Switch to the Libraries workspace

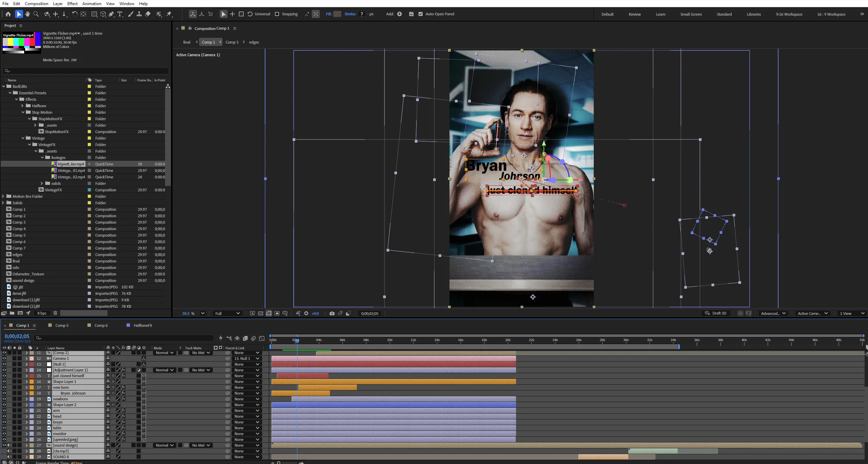(x=754, y=14)
